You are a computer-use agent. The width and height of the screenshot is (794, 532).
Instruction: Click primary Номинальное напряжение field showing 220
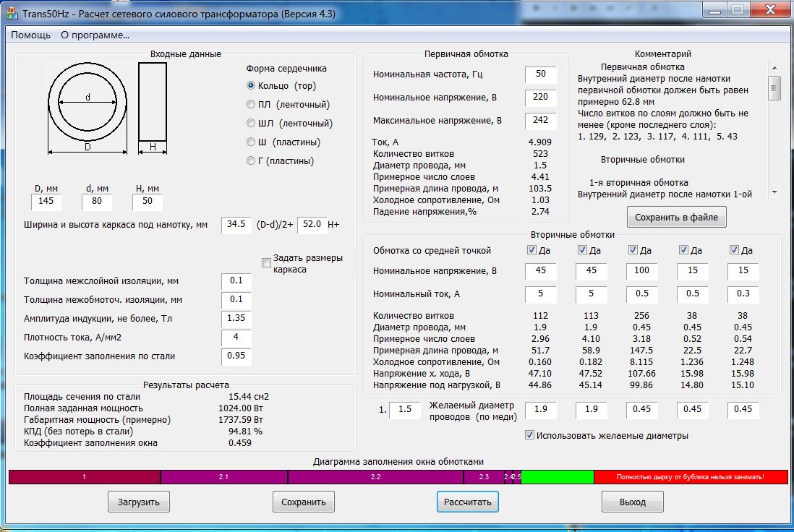(540, 97)
